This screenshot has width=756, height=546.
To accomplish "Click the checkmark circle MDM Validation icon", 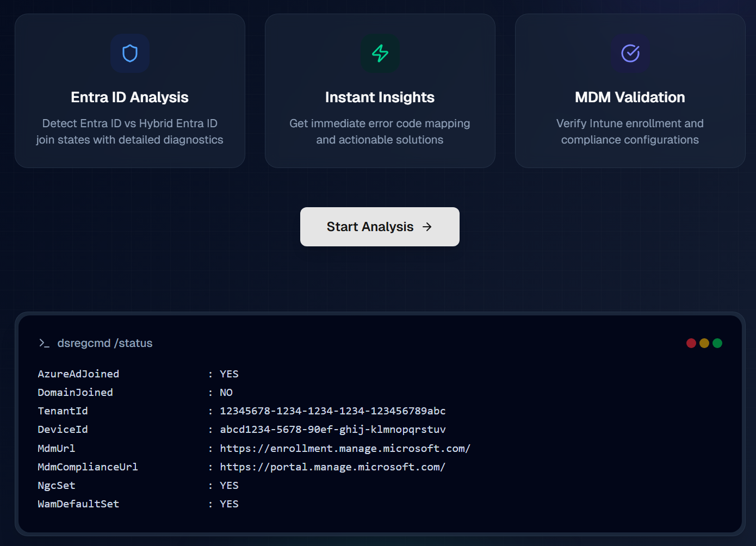I will pos(630,53).
